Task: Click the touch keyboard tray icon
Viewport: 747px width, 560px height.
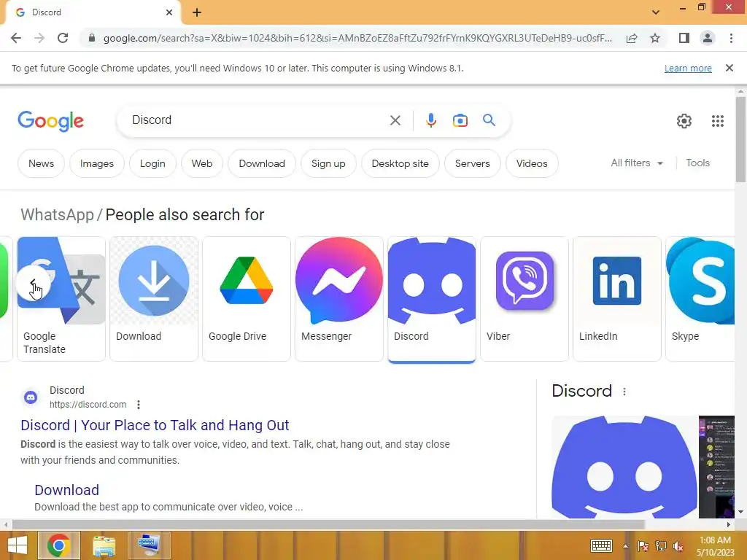Action: click(x=601, y=545)
